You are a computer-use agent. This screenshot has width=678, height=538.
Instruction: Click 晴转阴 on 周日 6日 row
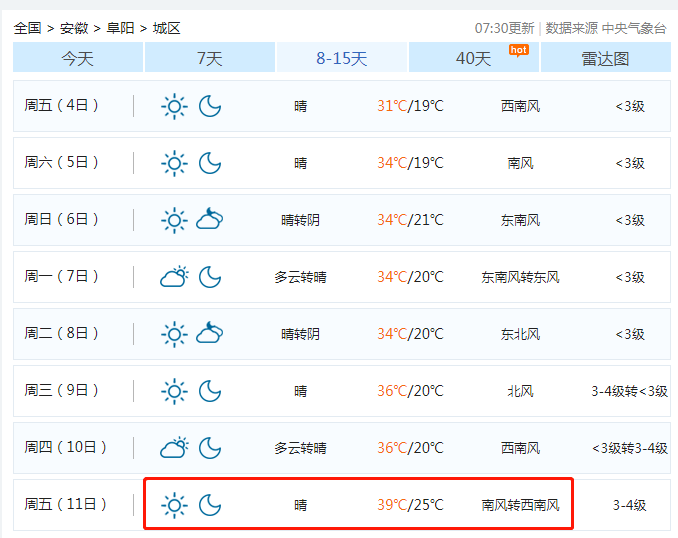coord(301,220)
